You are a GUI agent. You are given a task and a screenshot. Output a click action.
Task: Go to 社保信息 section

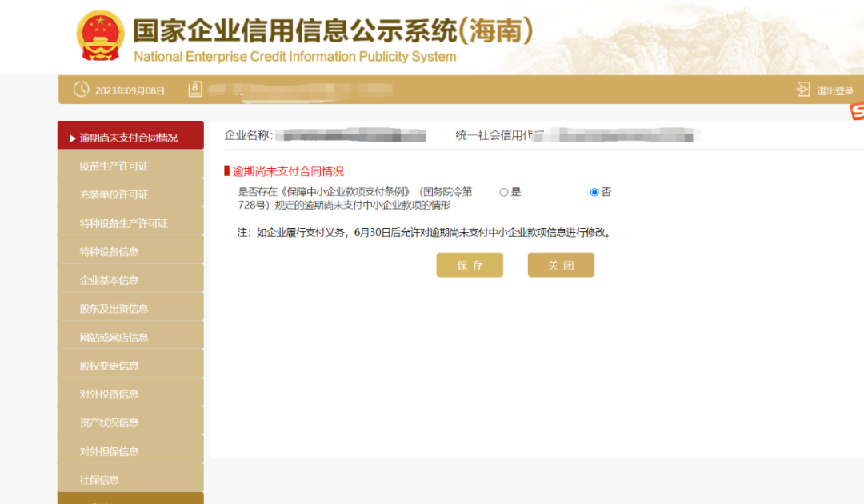click(99, 479)
